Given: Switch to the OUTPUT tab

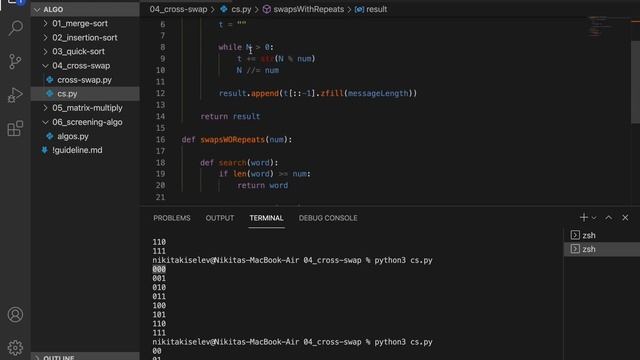Looking at the screenshot, I should (x=220, y=218).
